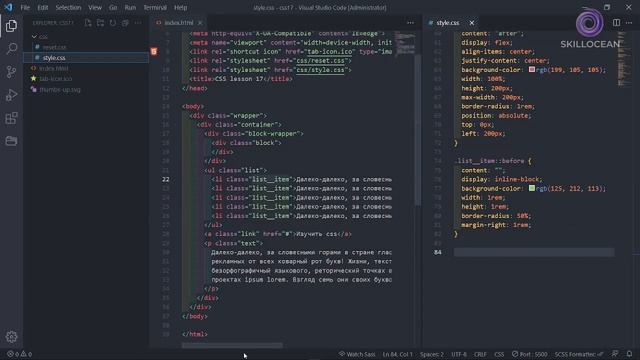
Task: Open Explorer more actions ellipsis
Action: [x=138, y=23]
